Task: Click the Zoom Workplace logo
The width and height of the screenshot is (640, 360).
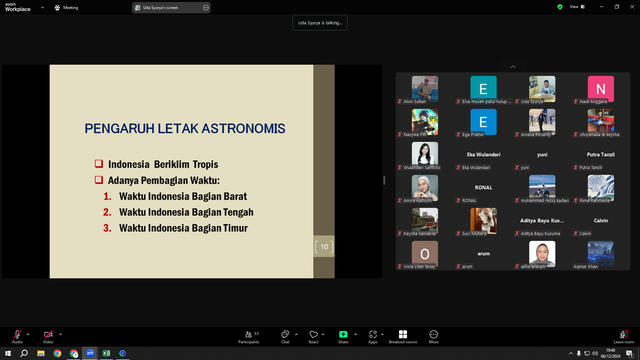Action: 18,7
